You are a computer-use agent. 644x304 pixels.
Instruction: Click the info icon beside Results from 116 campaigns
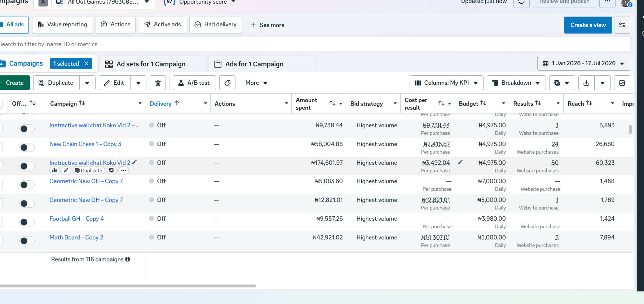pos(128,259)
